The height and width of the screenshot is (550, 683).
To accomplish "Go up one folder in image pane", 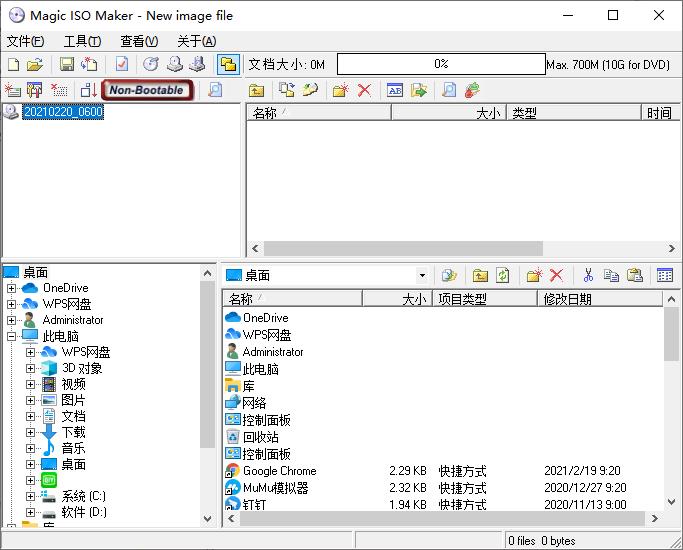I will click(x=257, y=91).
